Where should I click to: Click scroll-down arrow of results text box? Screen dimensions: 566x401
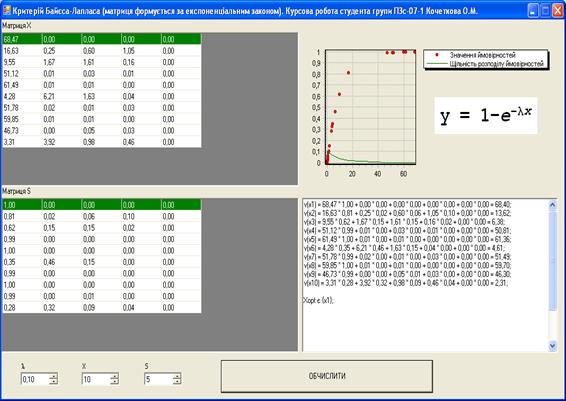tap(552, 346)
